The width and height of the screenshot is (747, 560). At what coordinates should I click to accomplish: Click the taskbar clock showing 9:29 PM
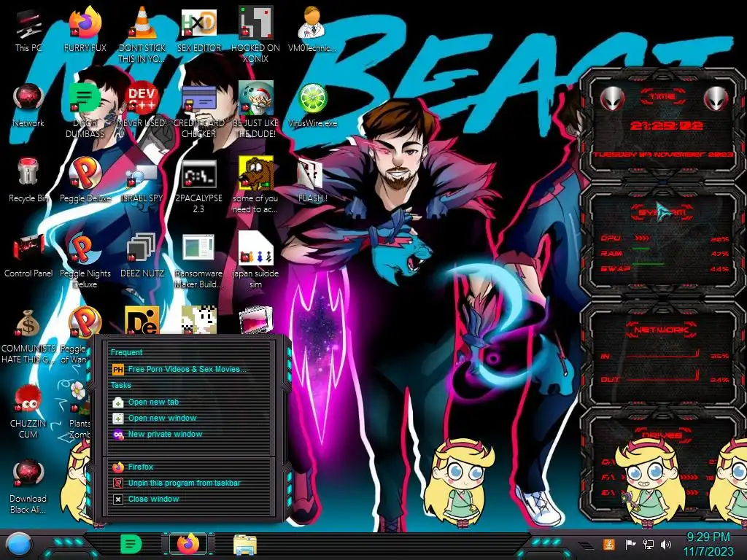coord(708,544)
